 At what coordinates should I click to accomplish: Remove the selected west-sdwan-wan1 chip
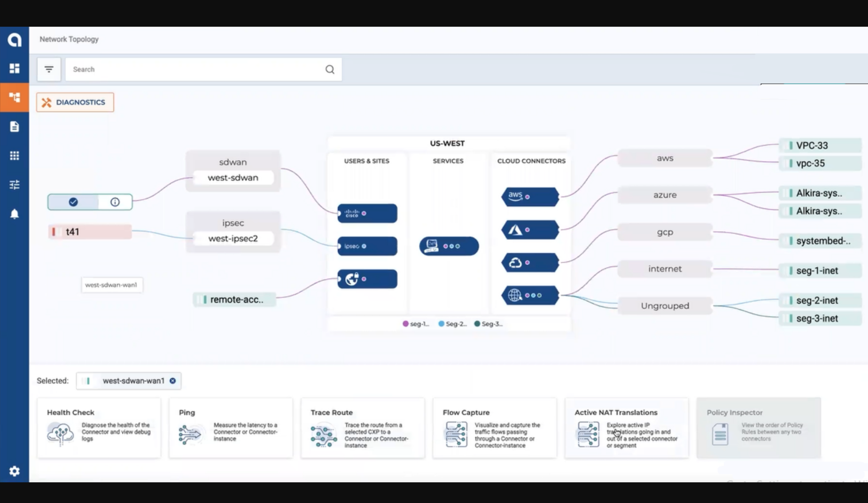click(173, 381)
